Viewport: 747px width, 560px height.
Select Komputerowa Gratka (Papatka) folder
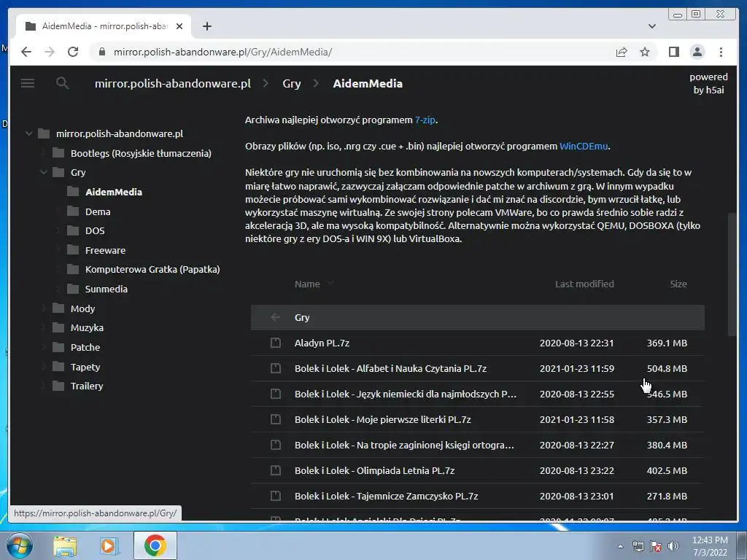(152, 270)
